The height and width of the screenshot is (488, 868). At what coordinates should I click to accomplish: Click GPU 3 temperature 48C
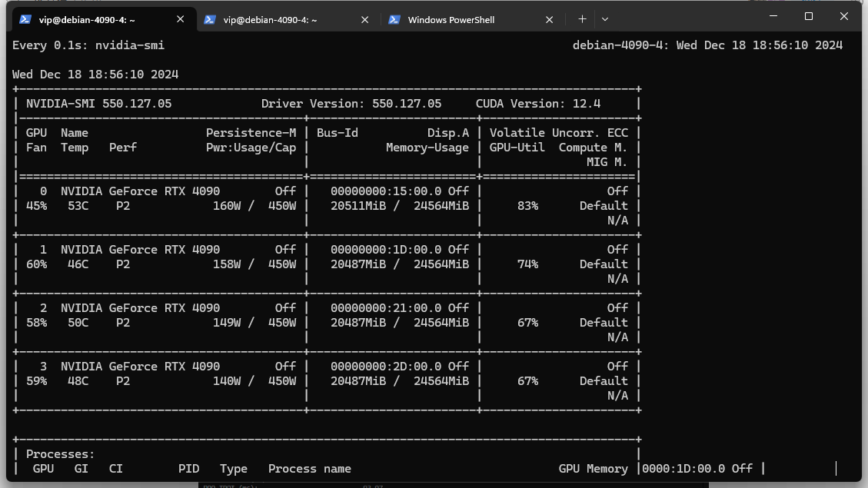click(x=78, y=381)
